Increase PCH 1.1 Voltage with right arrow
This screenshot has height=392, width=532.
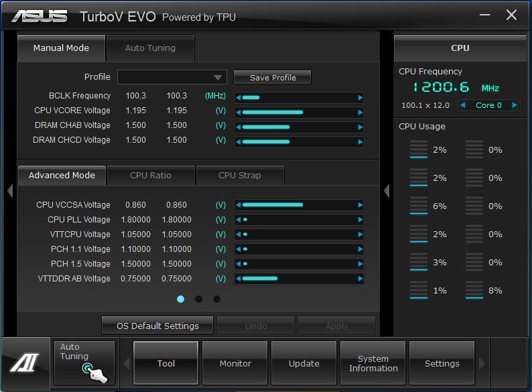(x=360, y=249)
